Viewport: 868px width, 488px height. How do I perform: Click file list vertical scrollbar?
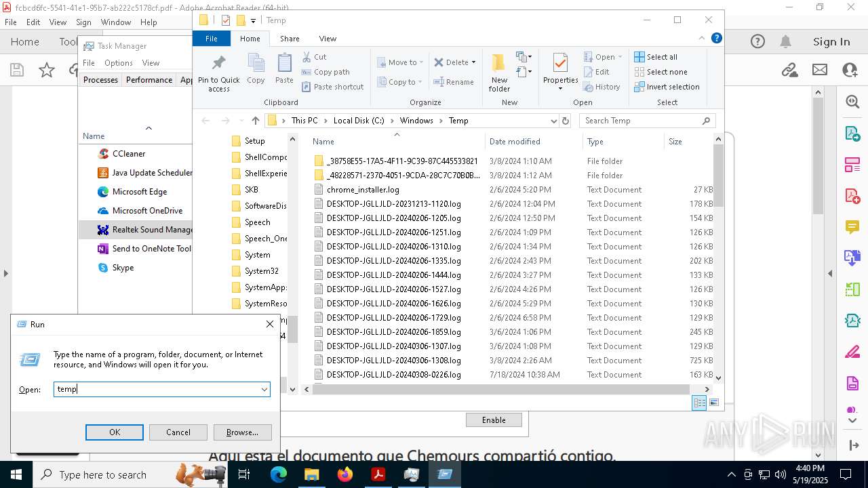click(x=718, y=176)
